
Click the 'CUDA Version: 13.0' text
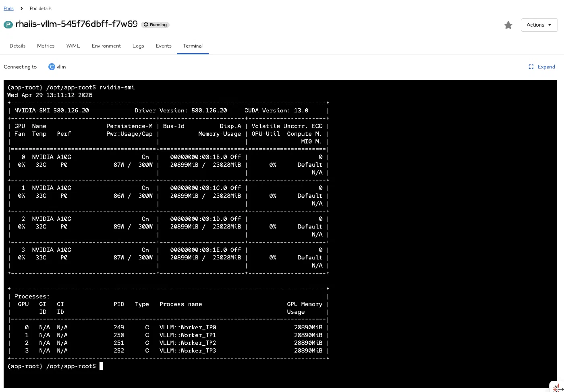276,110
